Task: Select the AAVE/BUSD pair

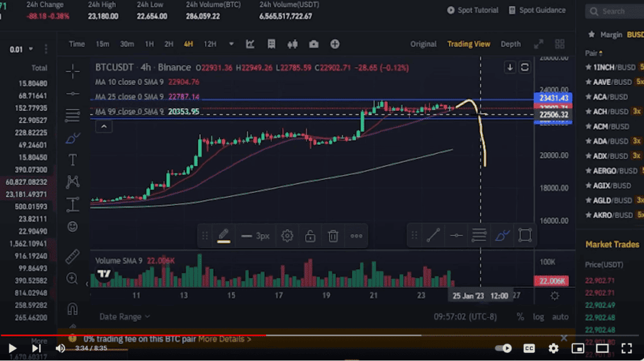Action: coord(612,82)
